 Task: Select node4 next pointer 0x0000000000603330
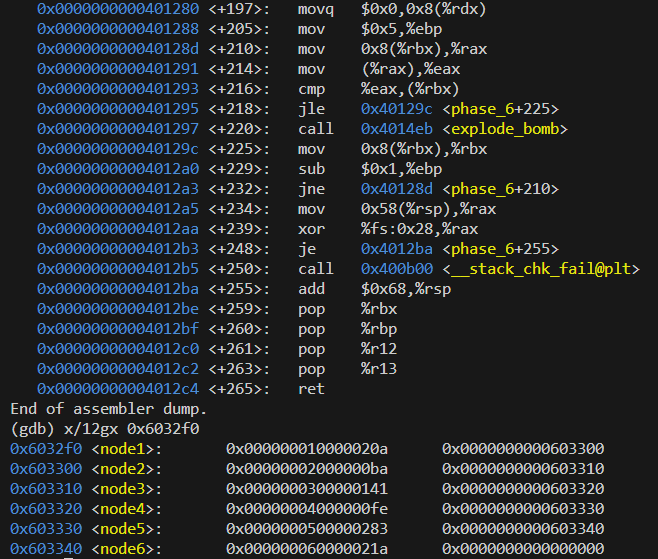[523, 509]
